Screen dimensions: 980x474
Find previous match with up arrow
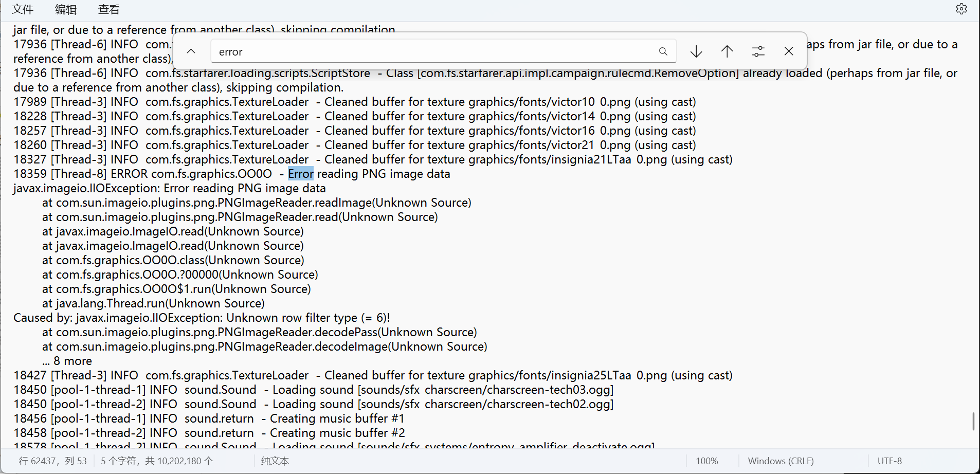click(x=727, y=51)
